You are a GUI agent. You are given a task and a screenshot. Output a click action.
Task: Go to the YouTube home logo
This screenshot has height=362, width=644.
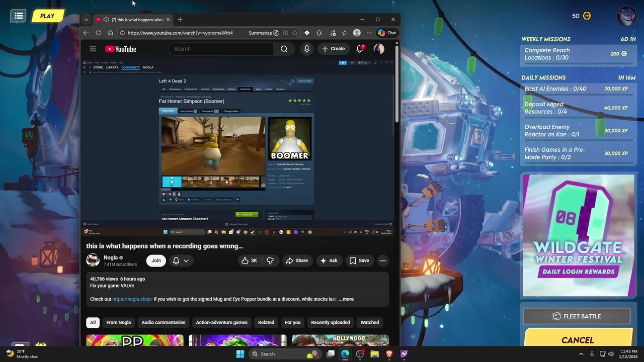(x=120, y=49)
